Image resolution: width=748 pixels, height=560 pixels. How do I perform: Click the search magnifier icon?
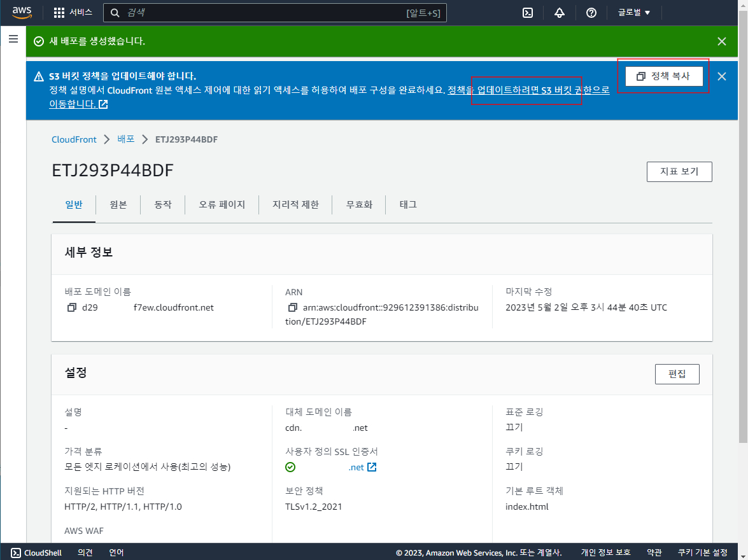(115, 13)
